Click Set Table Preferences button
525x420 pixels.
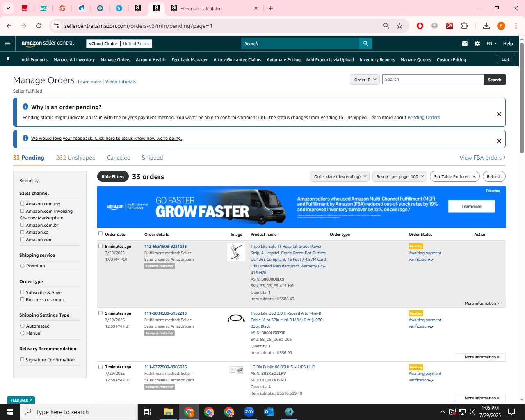pos(455,177)
